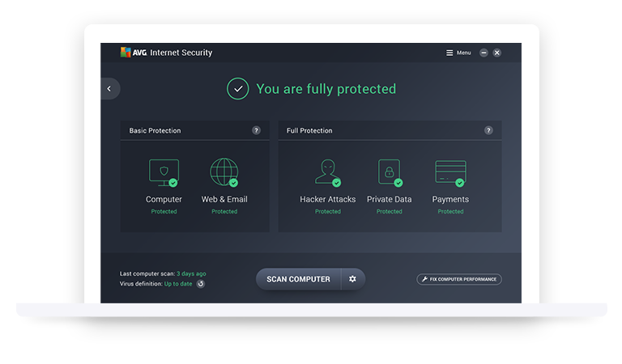The height and width of the screenshot is (364, 622).
Task: Click the 'Virus definition:' label
Action: [x=141, y=284]
